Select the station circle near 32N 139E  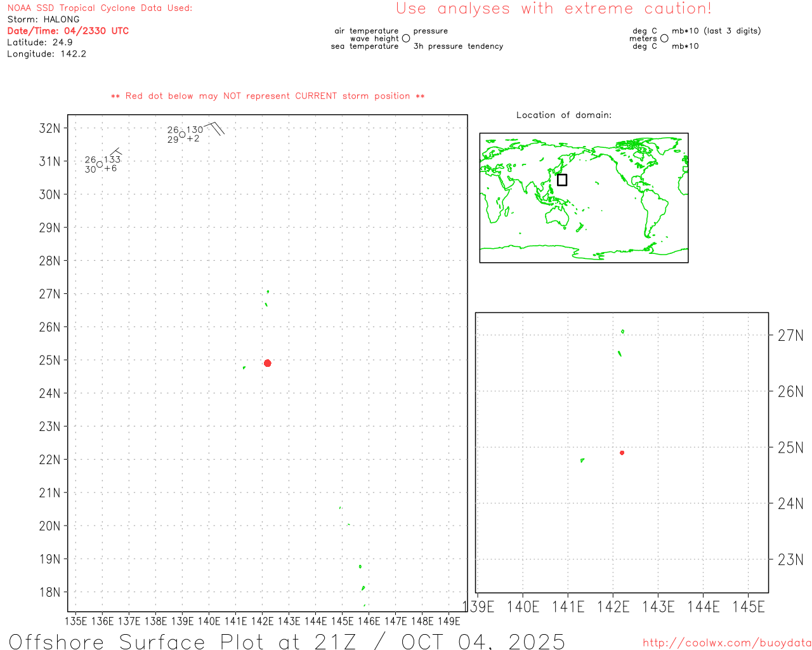[x=182, y=135]
